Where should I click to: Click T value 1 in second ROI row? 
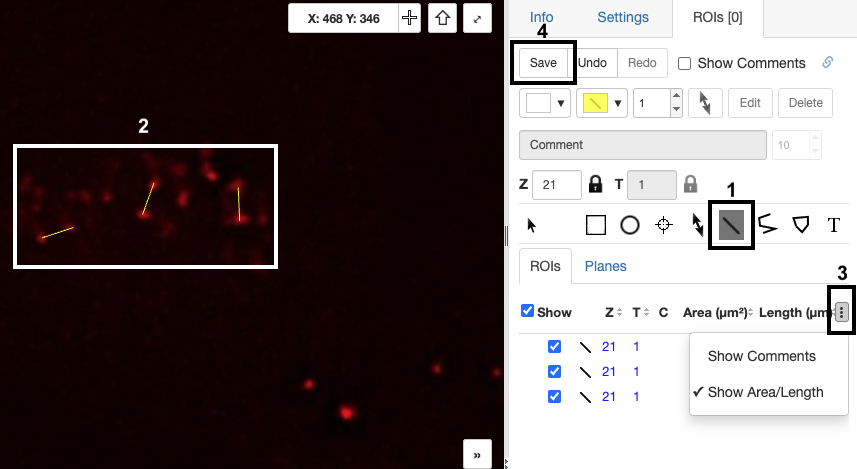[636, 372]
